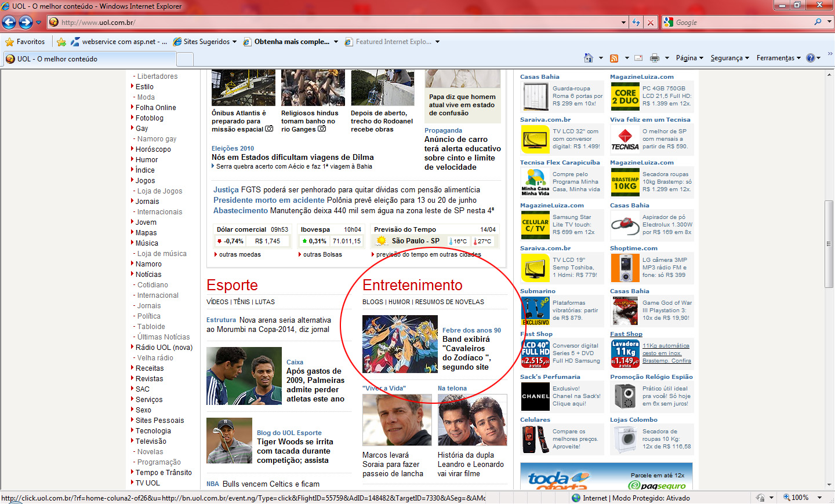Viewport: 835px width, 504px height.
Task: Expand the address bar history dropdown
Action: (624, 23)
